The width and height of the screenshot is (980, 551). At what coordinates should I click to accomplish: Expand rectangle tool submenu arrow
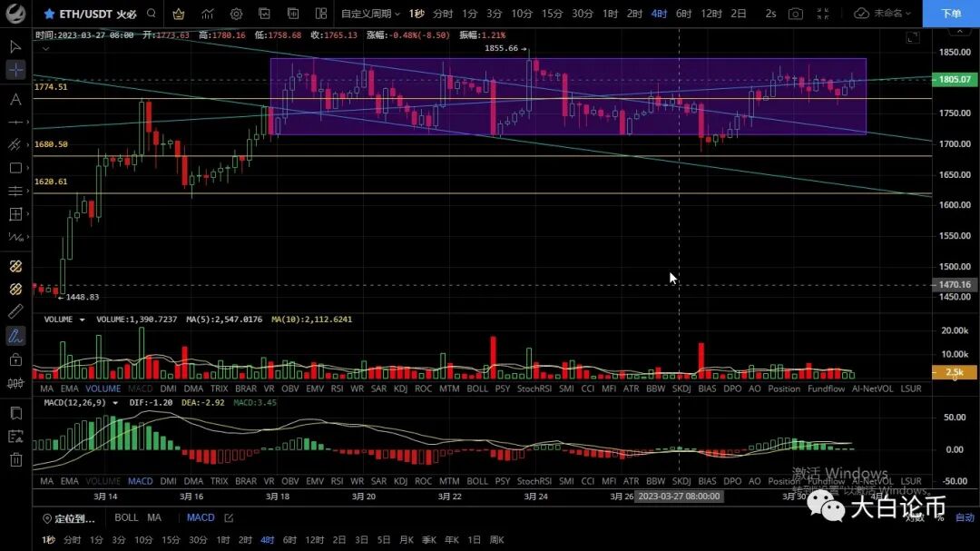27,168
